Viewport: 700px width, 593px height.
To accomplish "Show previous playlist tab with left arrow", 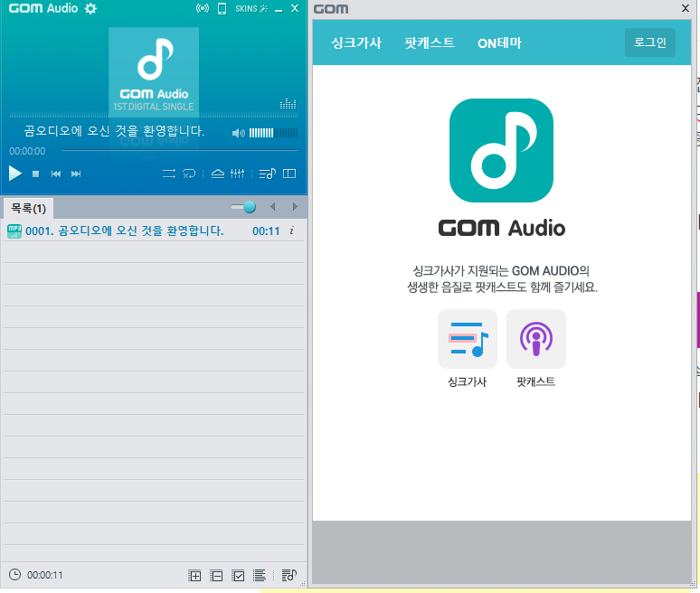I will tap(273, 207).
